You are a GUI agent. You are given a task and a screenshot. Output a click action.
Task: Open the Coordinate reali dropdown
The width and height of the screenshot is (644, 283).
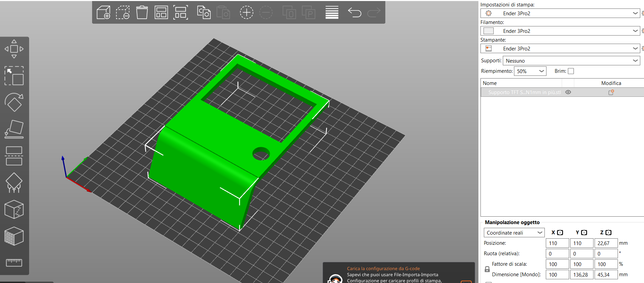tap(514, 233)
